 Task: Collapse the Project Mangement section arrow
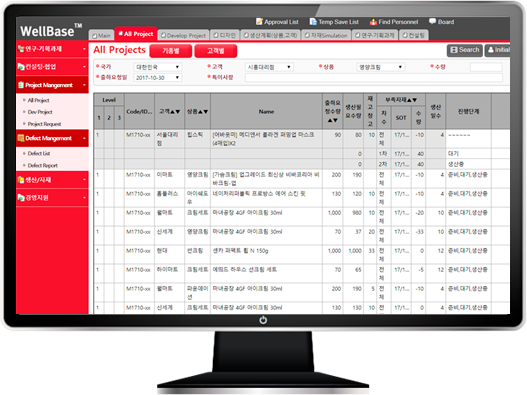[84, 85]
